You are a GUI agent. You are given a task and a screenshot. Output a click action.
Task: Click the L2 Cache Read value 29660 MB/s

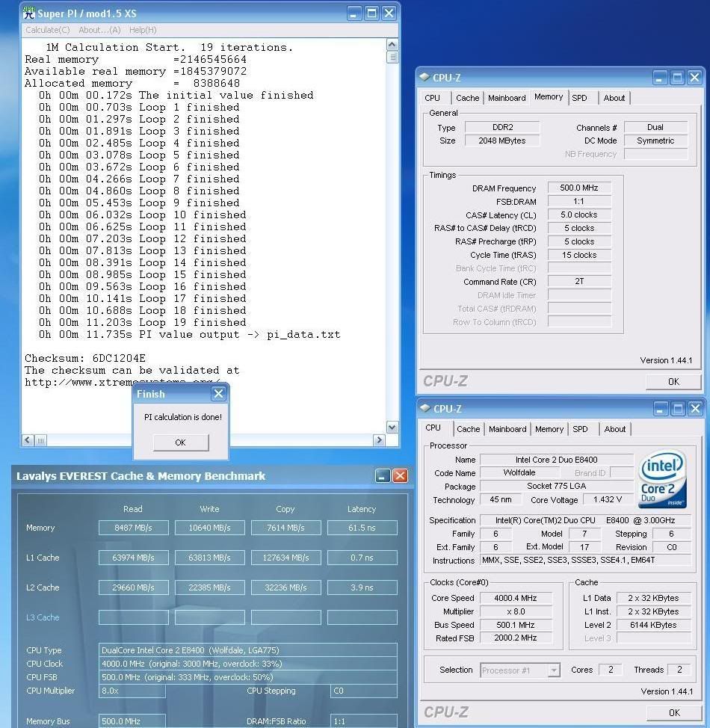click(133, 587)
